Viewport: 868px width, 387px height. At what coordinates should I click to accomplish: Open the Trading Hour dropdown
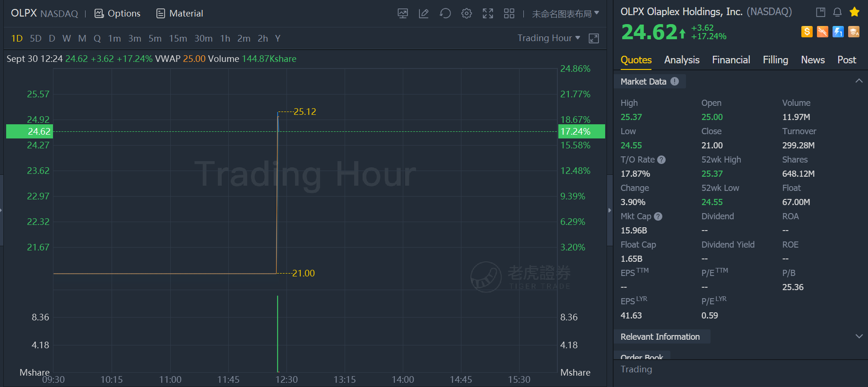[549, 38]
